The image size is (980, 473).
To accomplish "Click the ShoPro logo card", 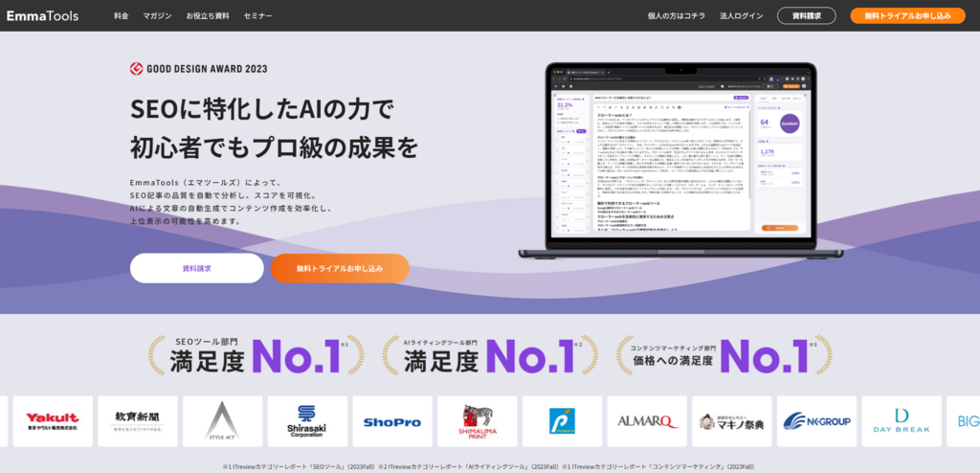I will [x=391, y=421].
